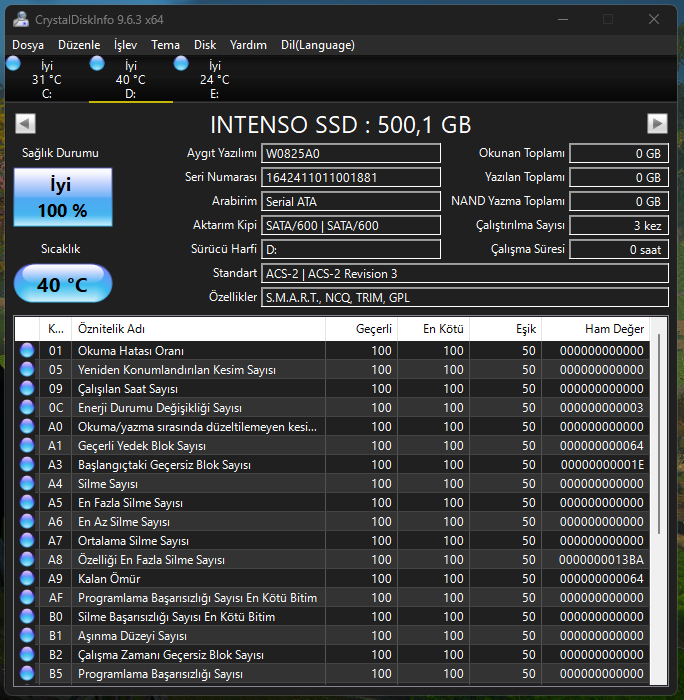Click the Özellikler field with S.M.A.R.T., NCQ
This screenshot has height=700, width=684.
(465, 298)
